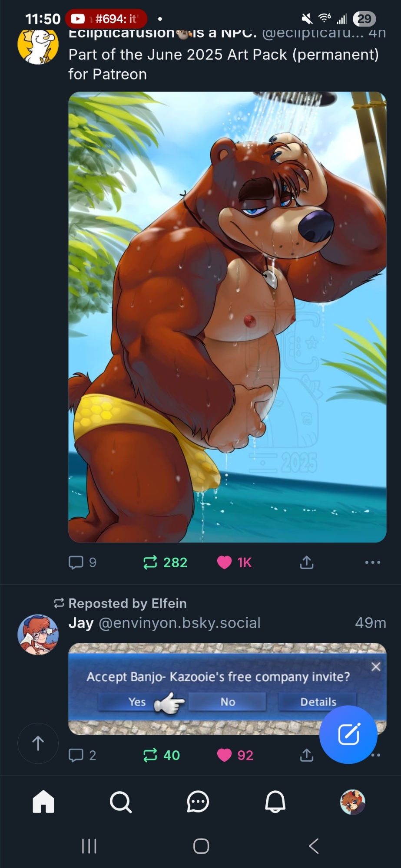Tap the scroll to top arrow button

point(38,743)
